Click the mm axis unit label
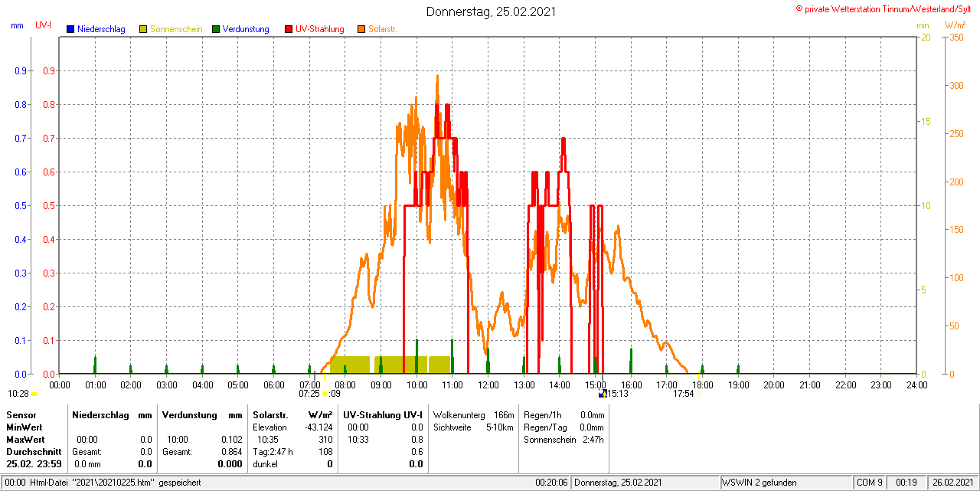 pyautogui.click(x=17, y=25)
